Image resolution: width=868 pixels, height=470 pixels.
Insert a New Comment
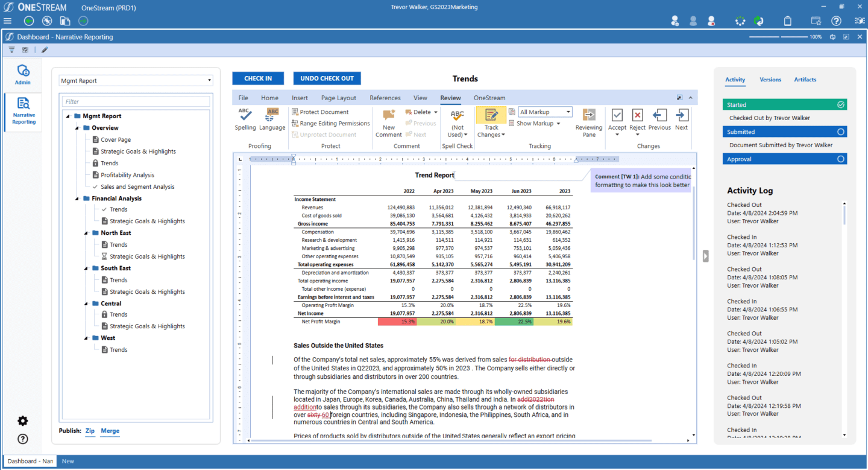[x=389, y=123]
